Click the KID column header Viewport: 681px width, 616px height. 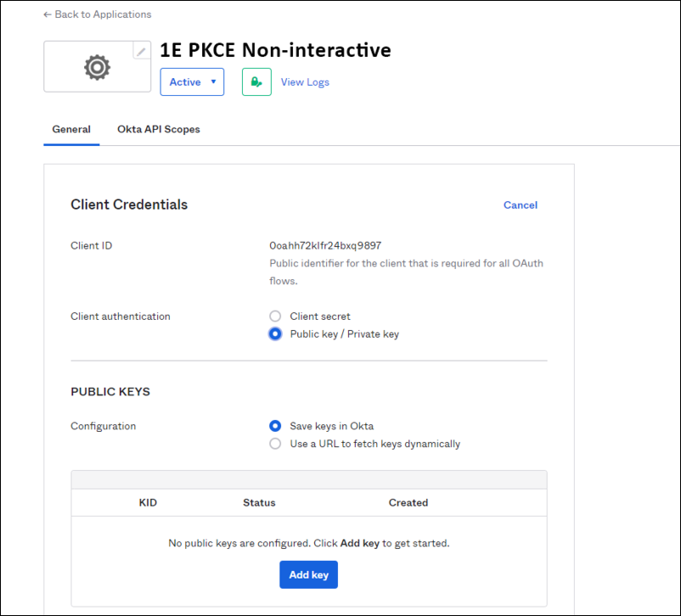click(148, 503)
